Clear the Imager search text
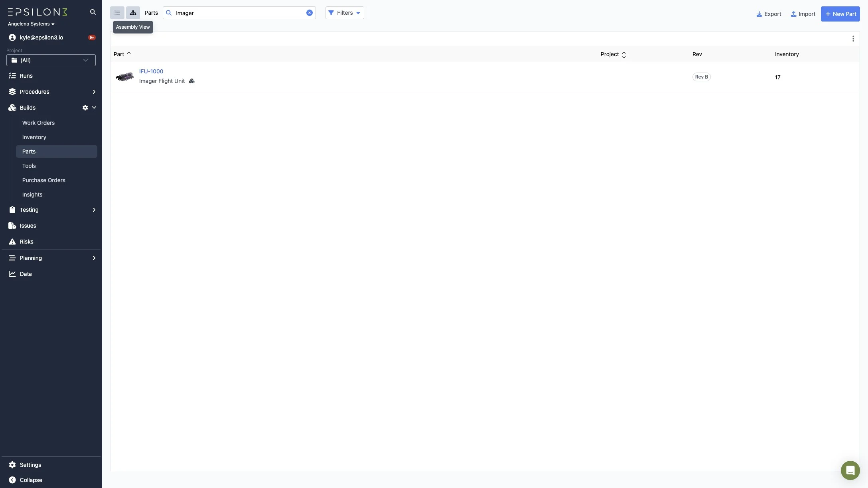868x488 pixels. point(309,13)
